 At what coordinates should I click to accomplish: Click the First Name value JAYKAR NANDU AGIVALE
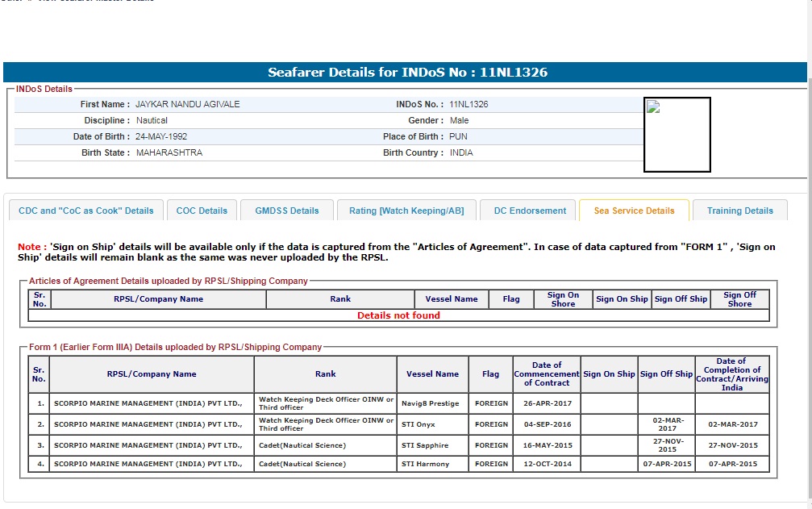(x=187, y=104)
